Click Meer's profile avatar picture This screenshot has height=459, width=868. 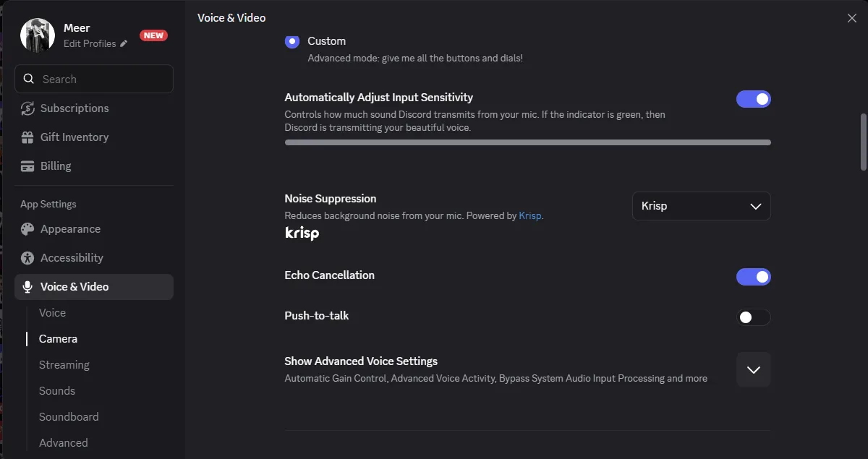coord(38,35)
